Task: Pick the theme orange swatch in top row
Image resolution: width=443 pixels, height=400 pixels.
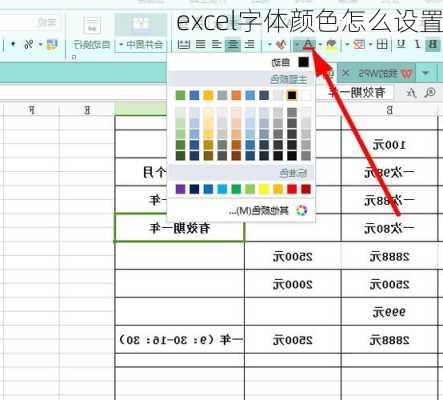Action: 236,96
